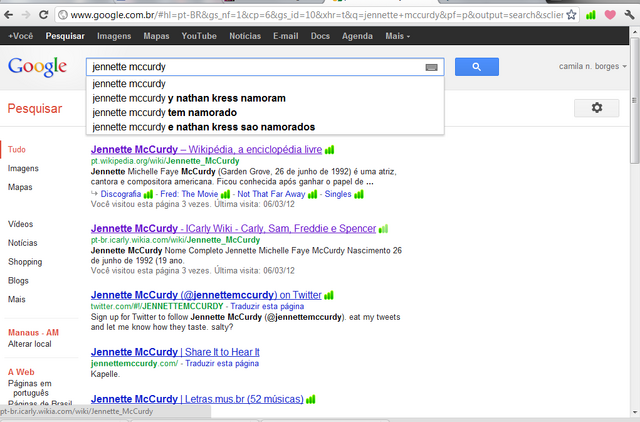Open E-mail in the top bar

(x=286, y=36)
